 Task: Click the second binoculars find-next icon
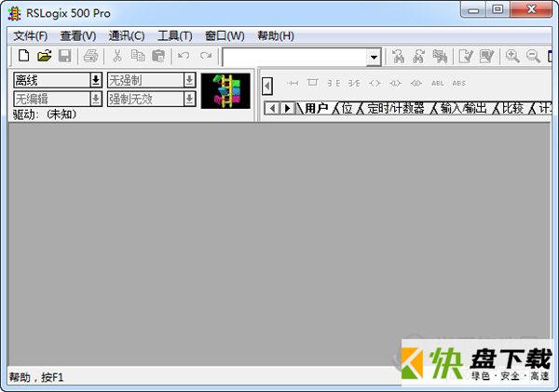tap(419, 56)
